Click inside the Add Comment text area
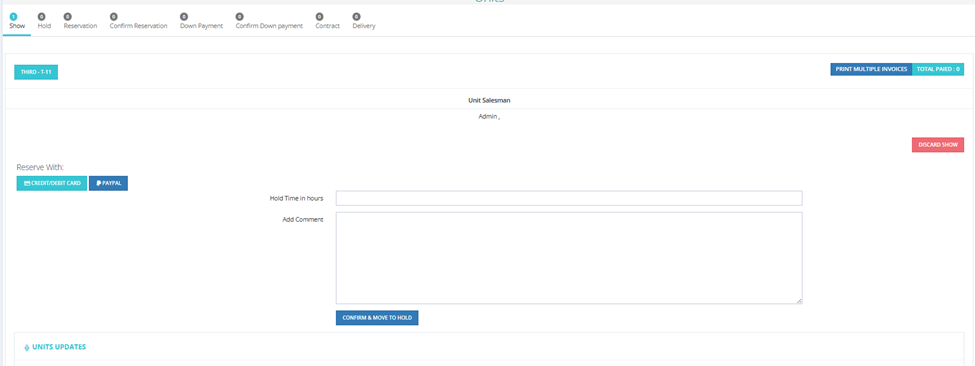The image size is (975, 366). (569, 258)
